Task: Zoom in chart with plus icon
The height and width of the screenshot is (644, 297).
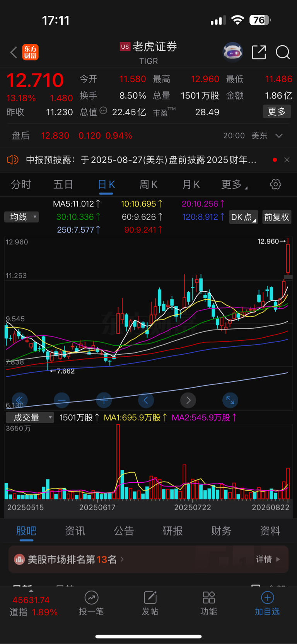Action: click(x=104, y=400)
